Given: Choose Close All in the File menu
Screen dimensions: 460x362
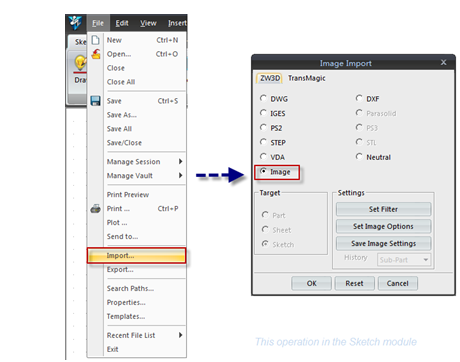Looking at the screenshot, I should click(137, 82).
